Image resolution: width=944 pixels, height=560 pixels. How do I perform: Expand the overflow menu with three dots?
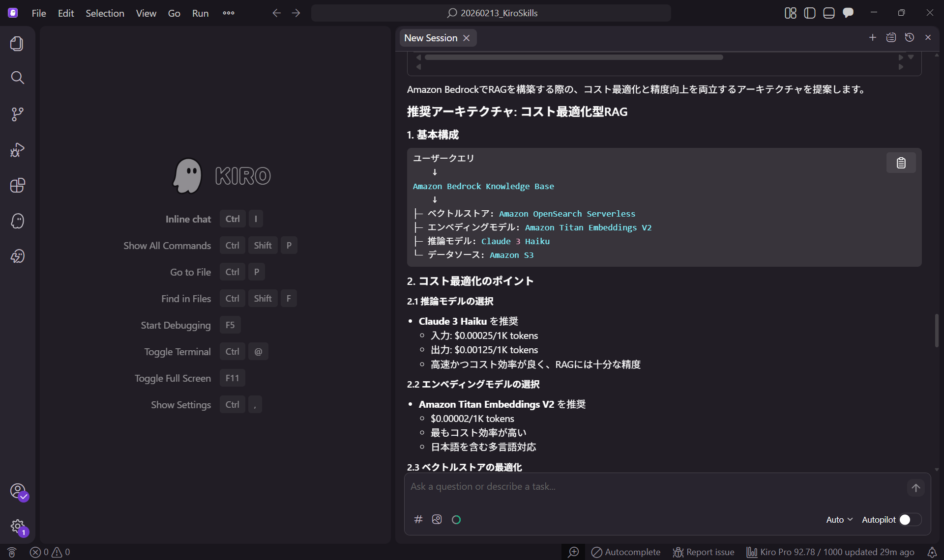(x=229, y=13)
